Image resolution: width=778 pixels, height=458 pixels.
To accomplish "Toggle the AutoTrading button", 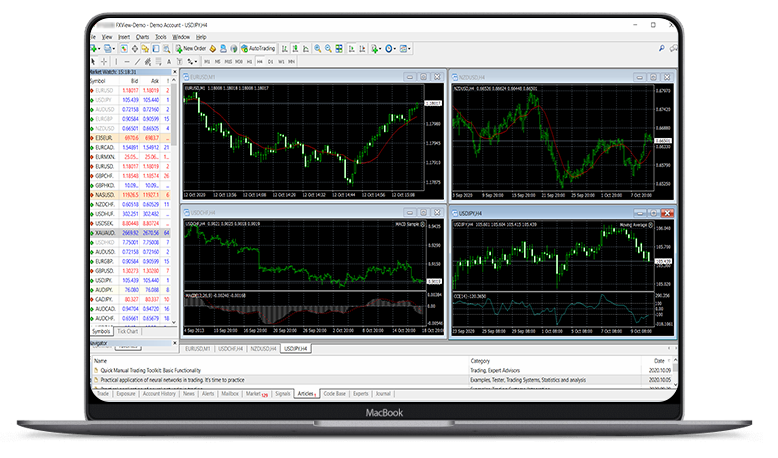I will point(258,49).
